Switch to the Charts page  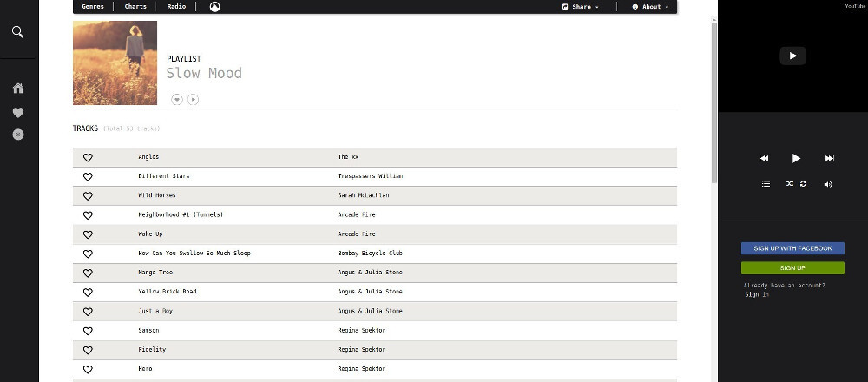135,7
